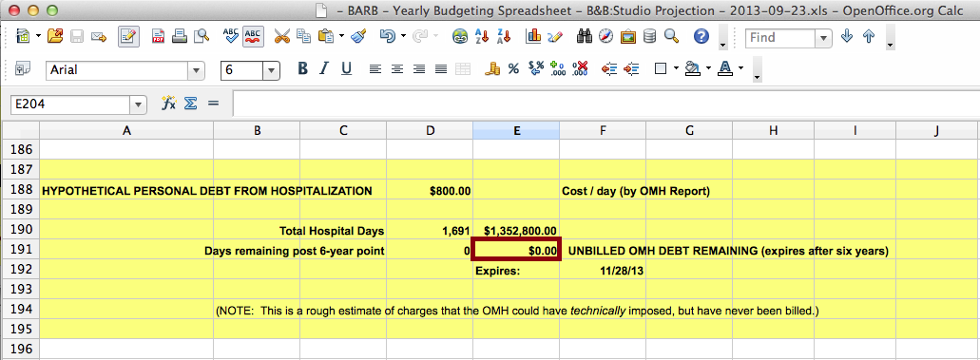Viewport: 980px width, 360px height.
Task: Click the Copy icon
Action: pyautogui.click(x=304, y=36)
